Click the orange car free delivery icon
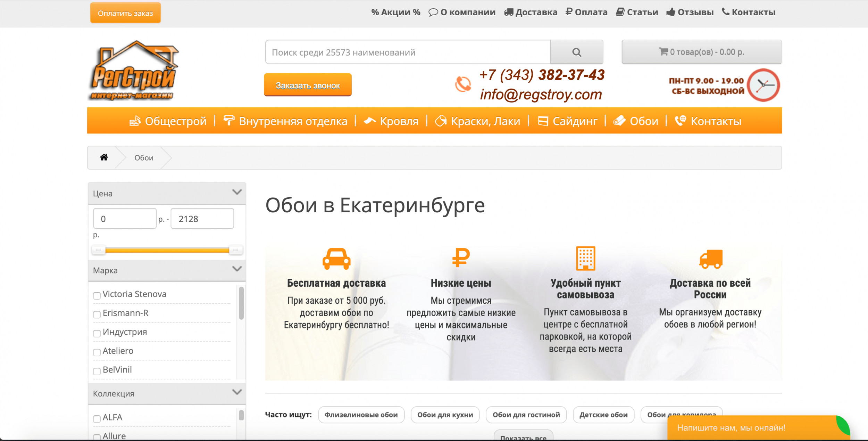 point(336,259)
